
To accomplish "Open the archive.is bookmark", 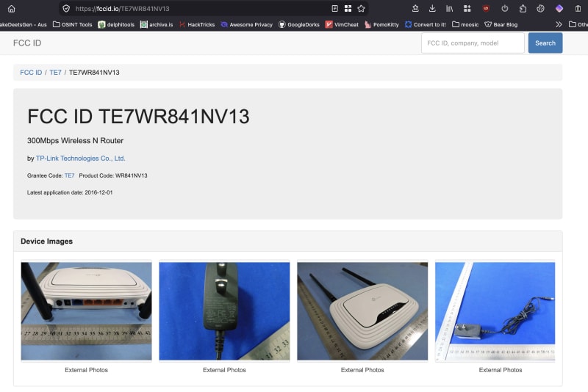I will [157, 24].
